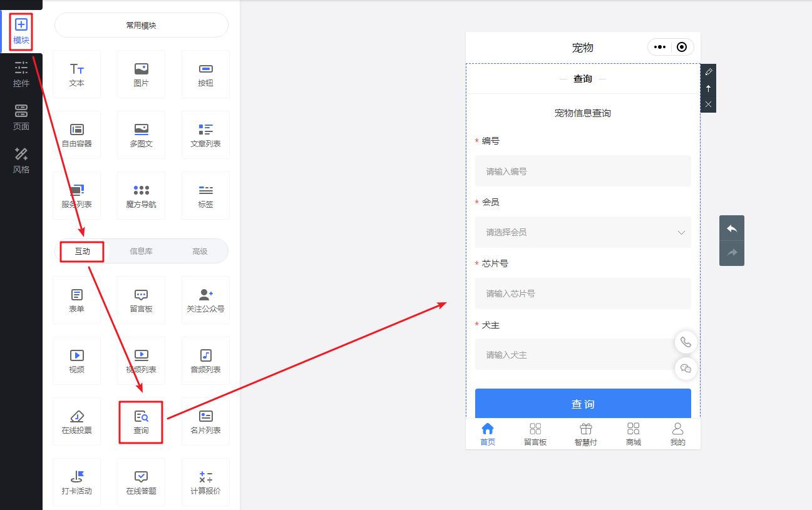This screenshot has width=812, height=510.
Task: Select the 在线答题 module
Action: [x=141, y=482]
